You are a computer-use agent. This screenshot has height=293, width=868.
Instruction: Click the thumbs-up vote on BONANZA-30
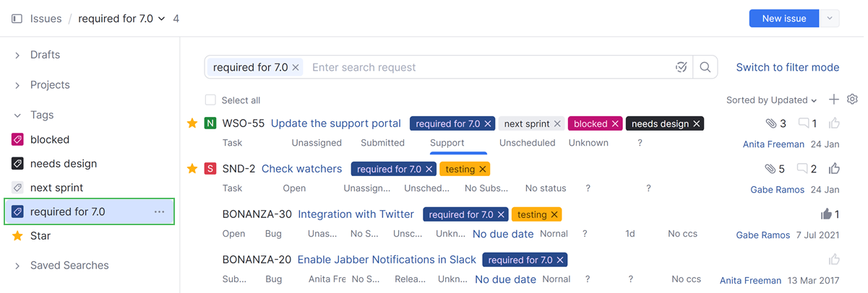(x=826, y=214)
